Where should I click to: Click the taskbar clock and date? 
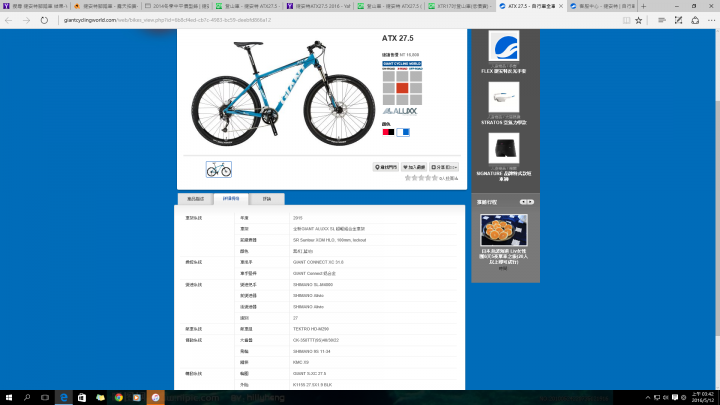point(703,398)
